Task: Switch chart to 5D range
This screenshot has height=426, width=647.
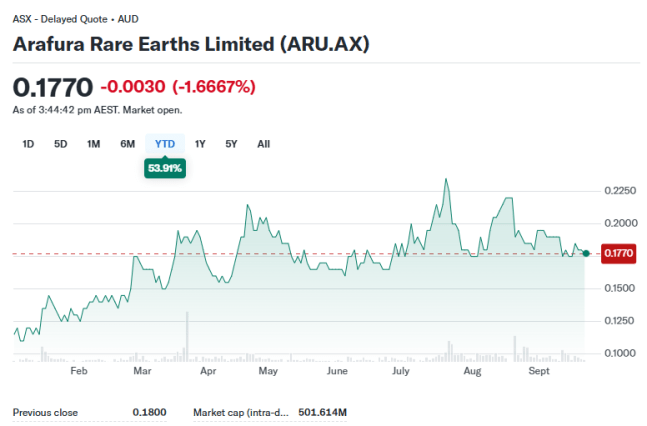Action: [60, 144]
